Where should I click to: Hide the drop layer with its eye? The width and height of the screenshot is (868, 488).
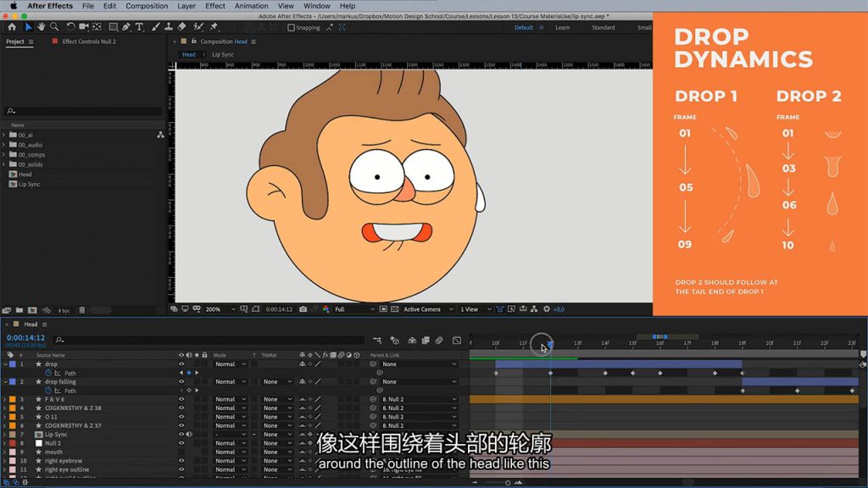[x=181, y=364]
